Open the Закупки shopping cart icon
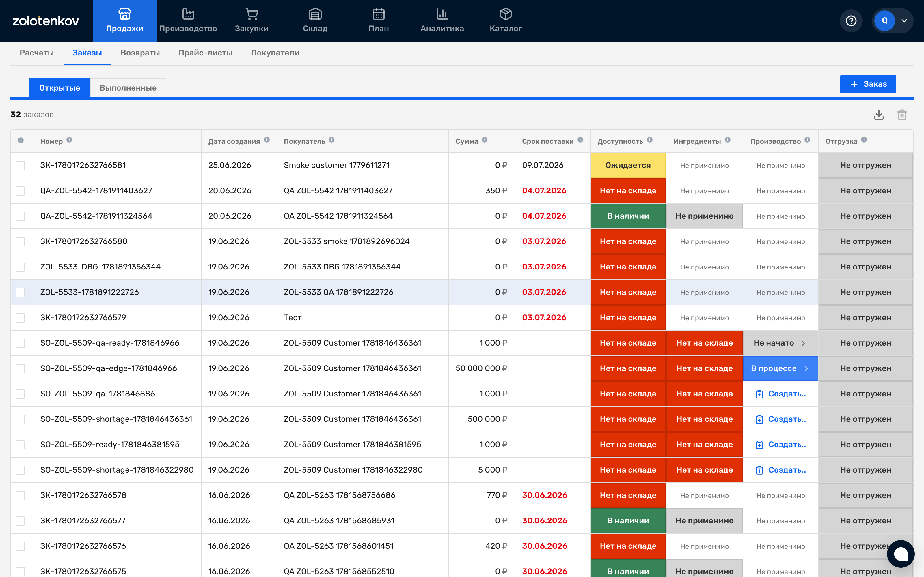924x577 pixels. (x=252, y=14)
